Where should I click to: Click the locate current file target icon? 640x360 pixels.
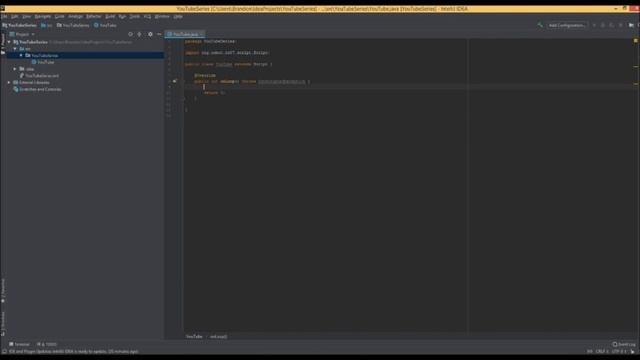131,34
